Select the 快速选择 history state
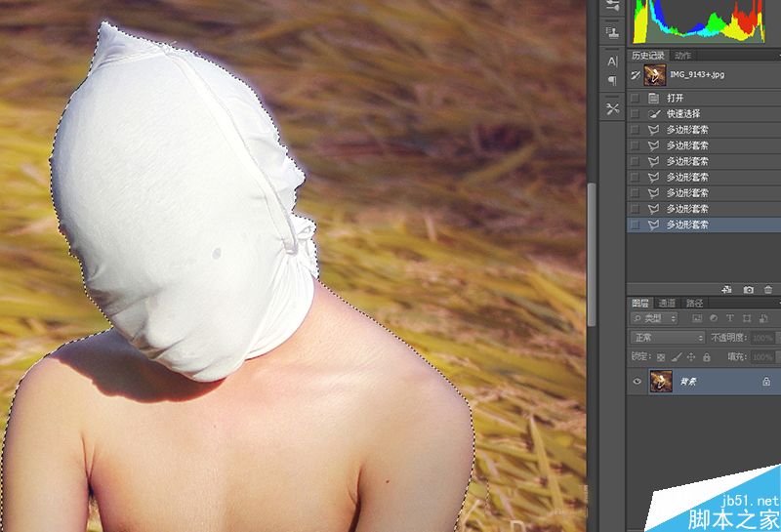The width and height of the screenshot is (781, 532). (x=703, y=114)
